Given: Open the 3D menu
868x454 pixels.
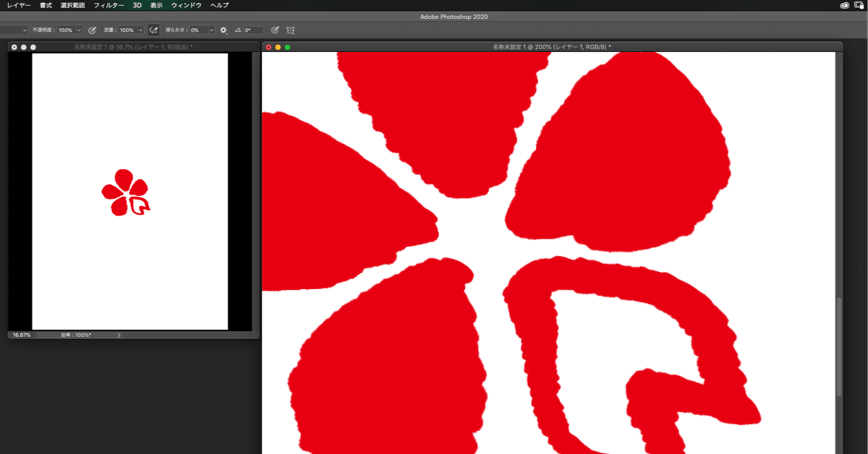Looking at the screenshot, I should [x=137, y=5].
